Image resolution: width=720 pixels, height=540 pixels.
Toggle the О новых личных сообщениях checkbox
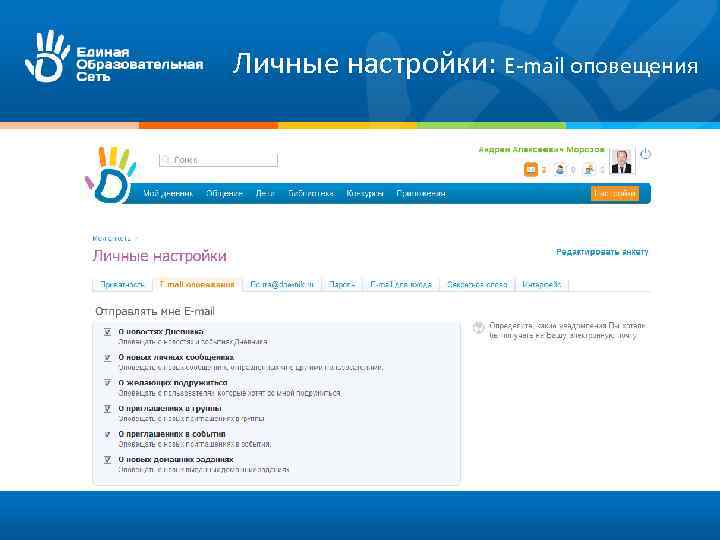[107, 357]
